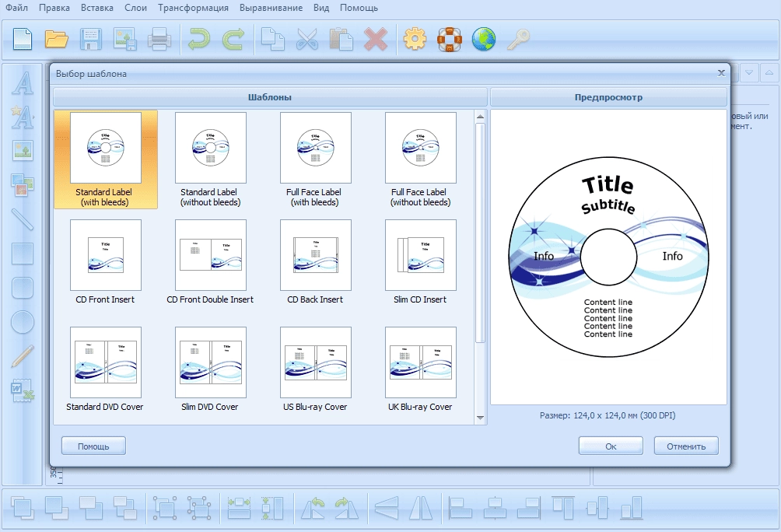This screenshot has width=781, height=532.
Task: Select Full Face Label (with bleeds) template
Action: (x=315, y=159)
